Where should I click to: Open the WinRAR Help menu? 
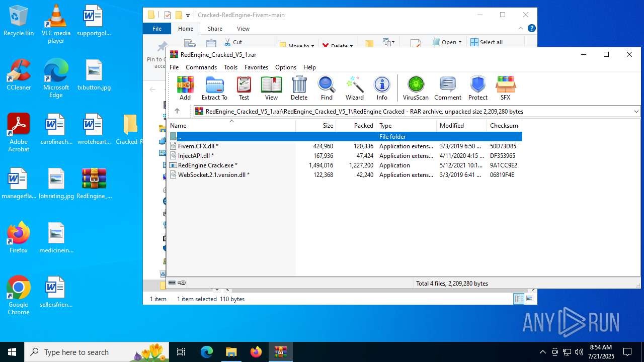309,67
